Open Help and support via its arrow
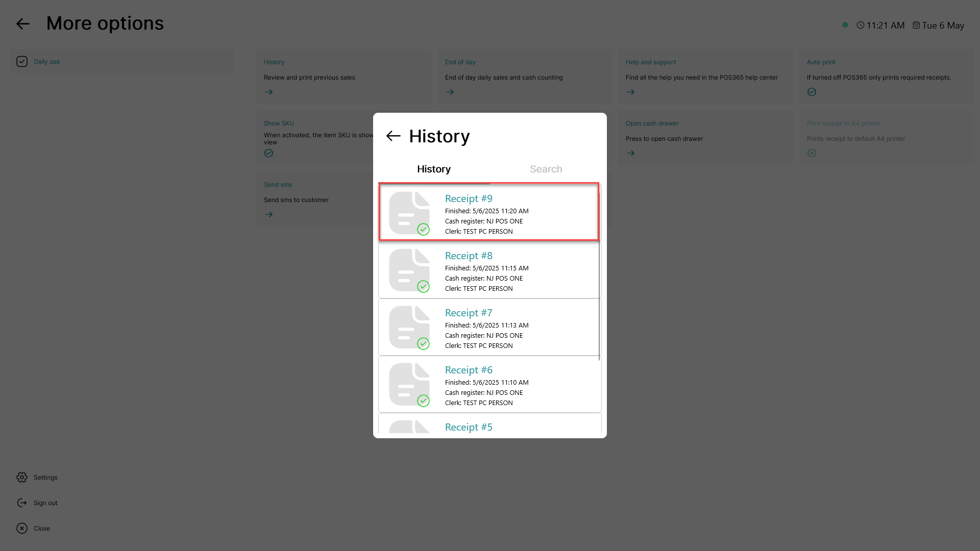Viewport: 980px width, 551px height. [631, 92]
